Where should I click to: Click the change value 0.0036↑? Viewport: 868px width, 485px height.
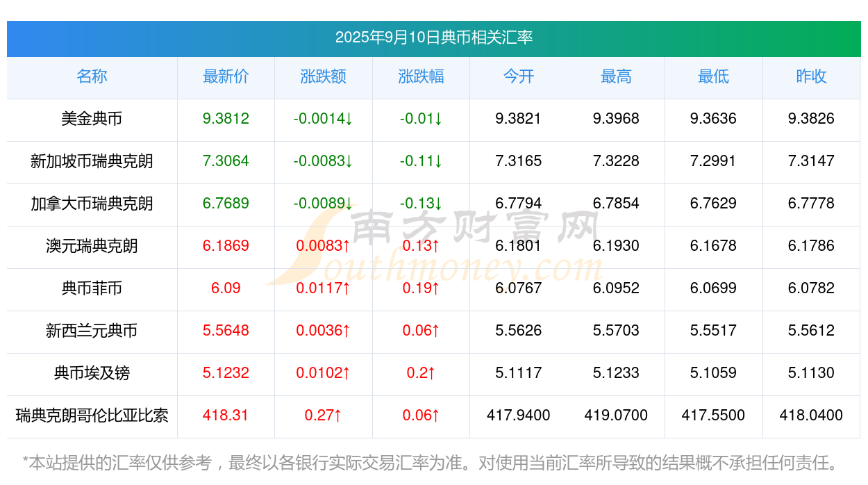(x=324, y=331)
